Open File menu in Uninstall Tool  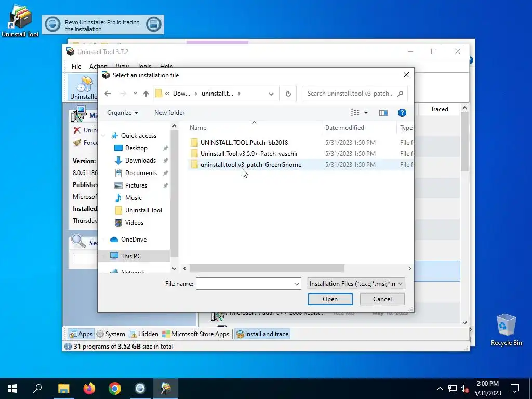tap(76, 66)
